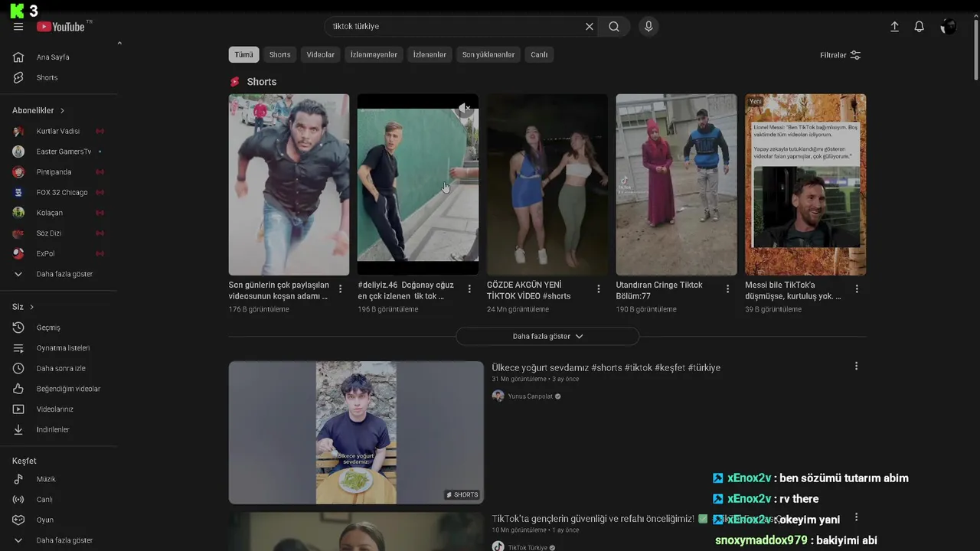This screenshot has width=980, height=551.
Task: Open Yunus Canpolat channel link
Action: pos(530,396)
